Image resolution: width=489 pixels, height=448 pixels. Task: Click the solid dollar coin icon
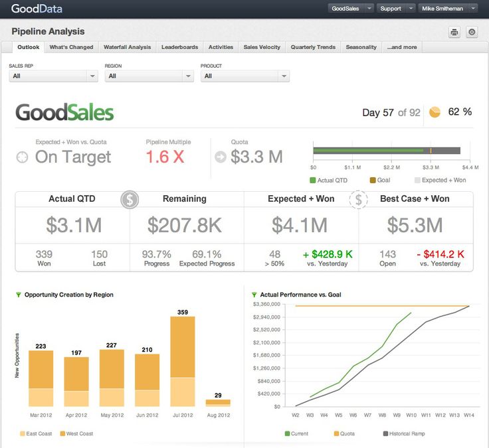point(130,199)
